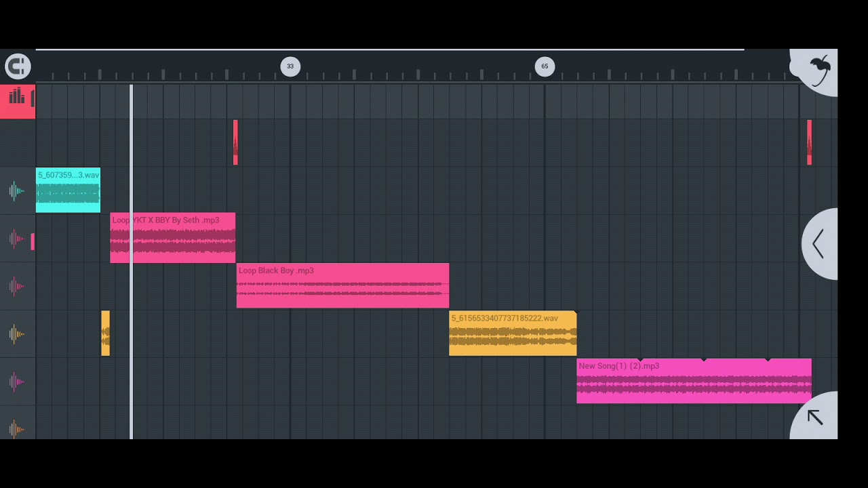Click the white playhead line
Screen dimensions: 868x488
point(131,262)
